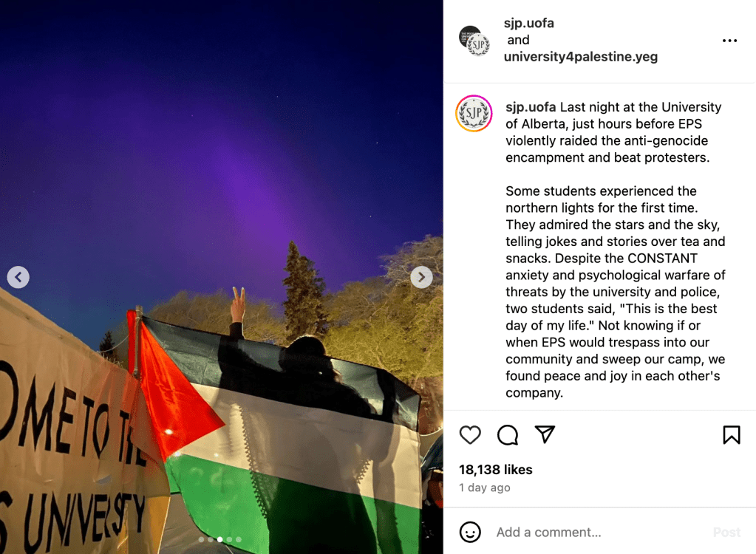Jump to the first carousel dot

[x=201, y=539]
